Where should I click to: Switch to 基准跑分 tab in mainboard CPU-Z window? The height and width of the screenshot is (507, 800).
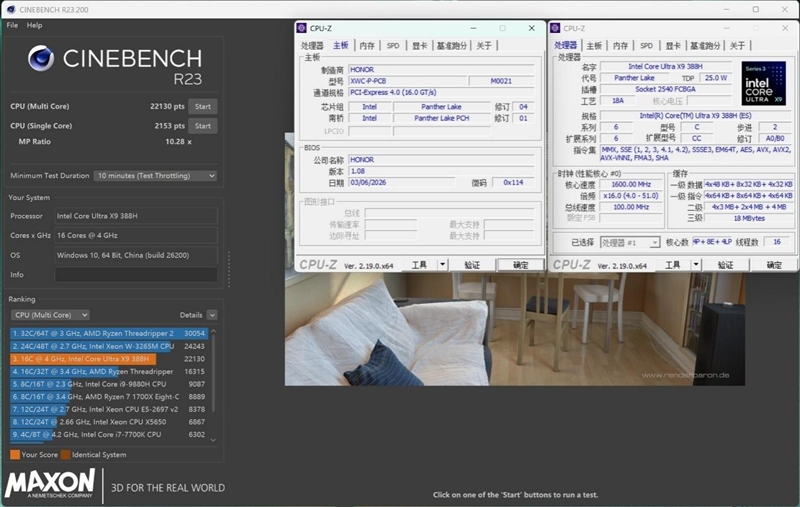coord(452,46)
